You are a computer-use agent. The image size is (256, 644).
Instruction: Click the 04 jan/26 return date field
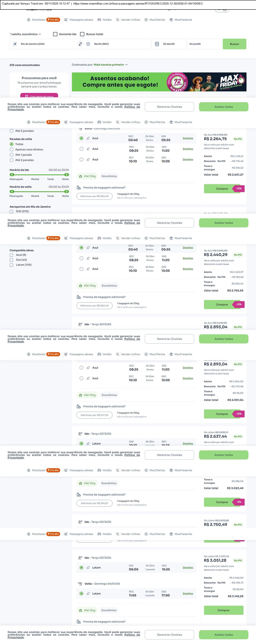pos(204,44)
